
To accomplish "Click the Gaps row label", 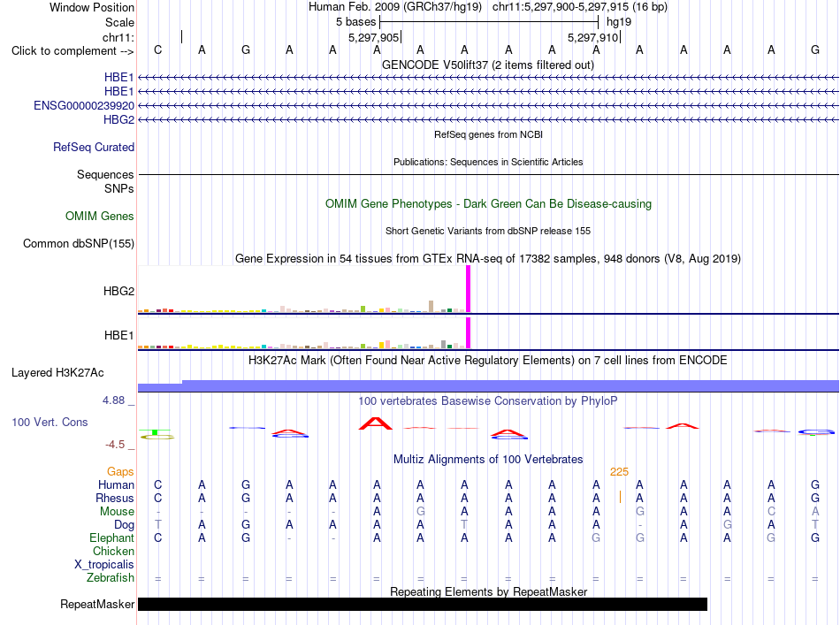I will tap(120, 471).
